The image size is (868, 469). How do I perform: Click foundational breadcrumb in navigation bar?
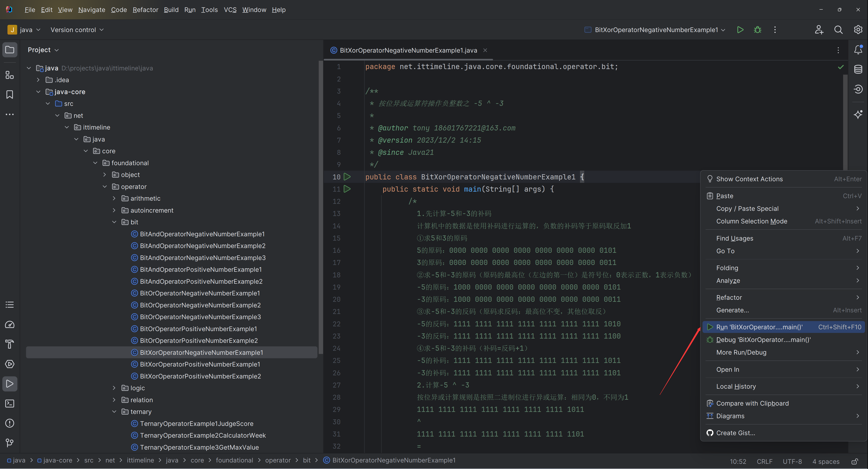[x=234, y=460]
